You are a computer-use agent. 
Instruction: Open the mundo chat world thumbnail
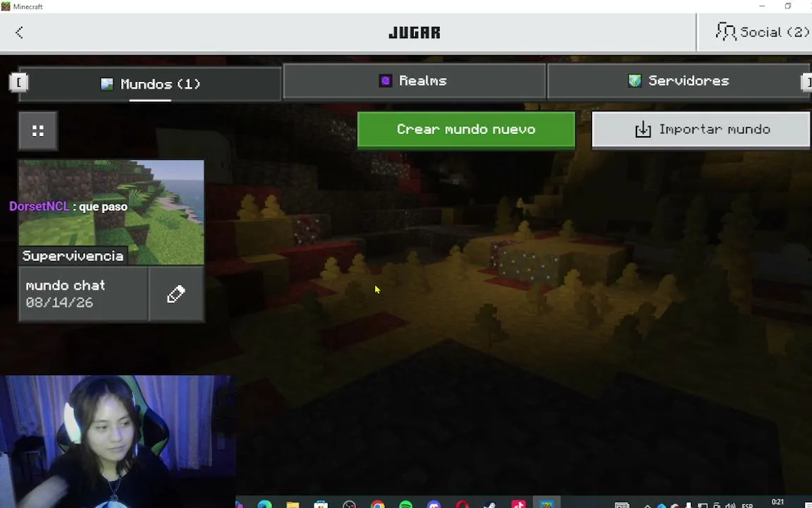click(111, 212)
